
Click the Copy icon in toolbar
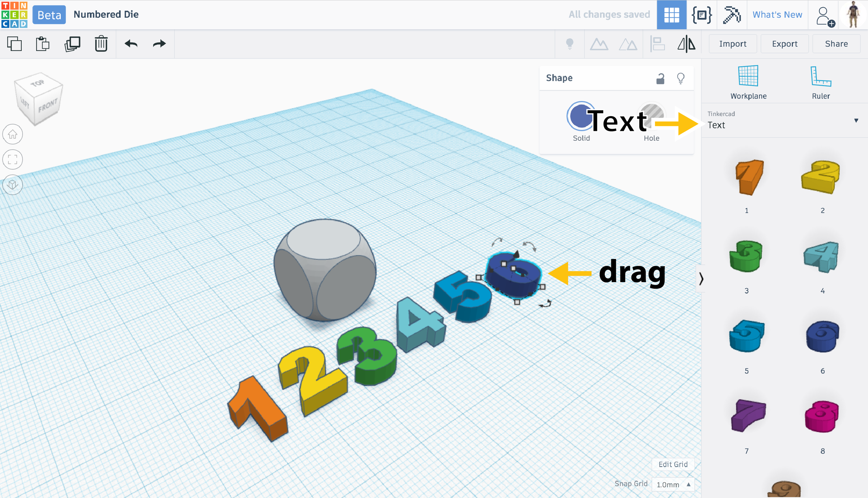pyautogui.click(x=14, y=44)
